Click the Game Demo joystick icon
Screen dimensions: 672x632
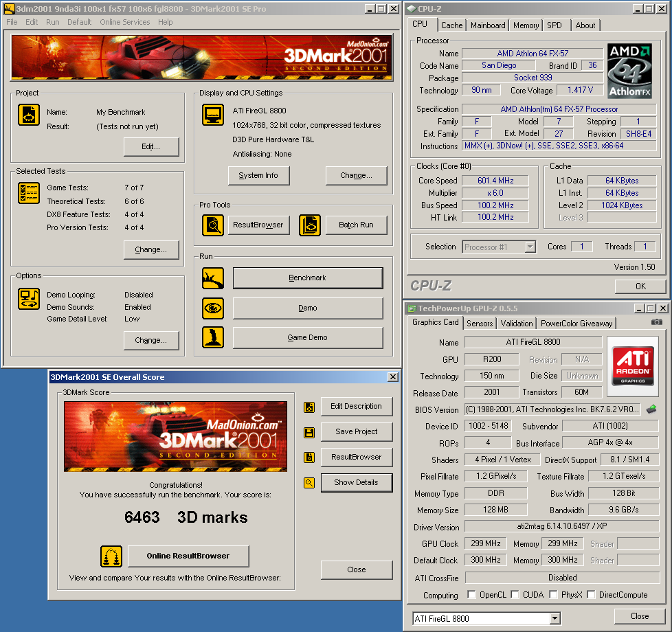212,338
